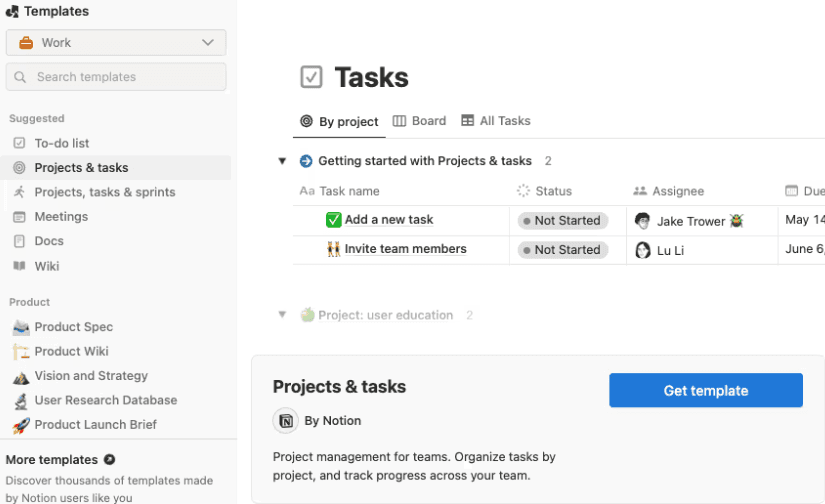Click the Product Launch Brief rocket icon

[x=20, y=425]
